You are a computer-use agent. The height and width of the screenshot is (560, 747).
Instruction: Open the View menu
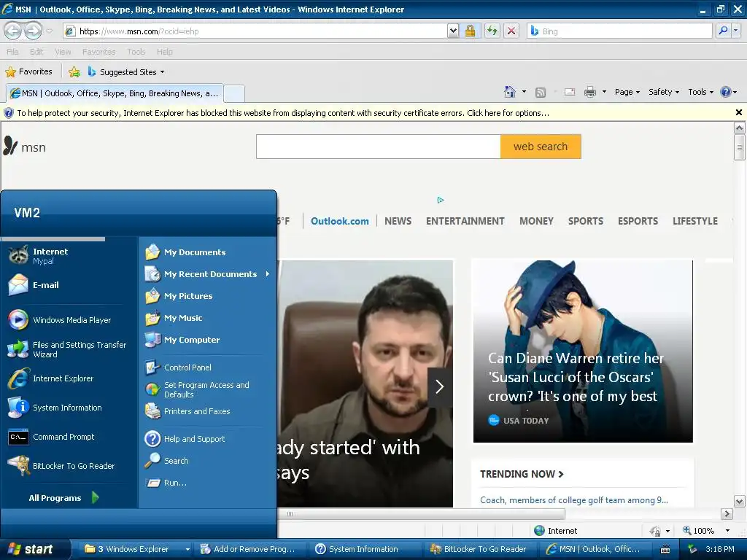pos(63,52)
